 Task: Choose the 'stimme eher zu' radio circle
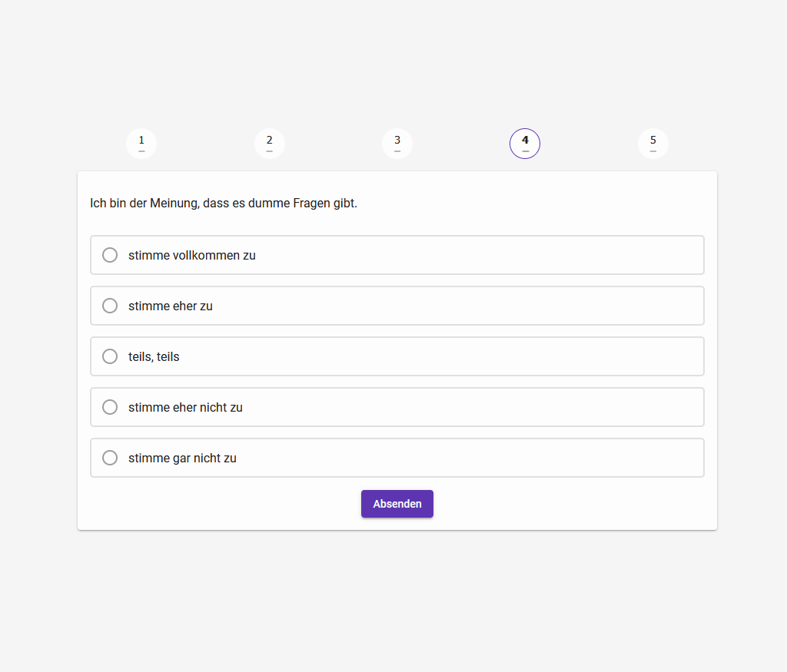(110, 306)
